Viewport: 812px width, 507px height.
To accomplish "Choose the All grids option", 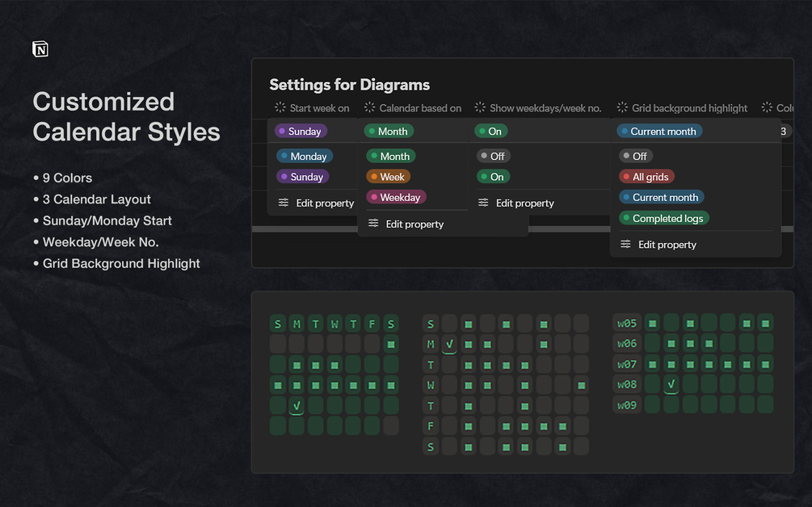I will (x=646, y=177).
